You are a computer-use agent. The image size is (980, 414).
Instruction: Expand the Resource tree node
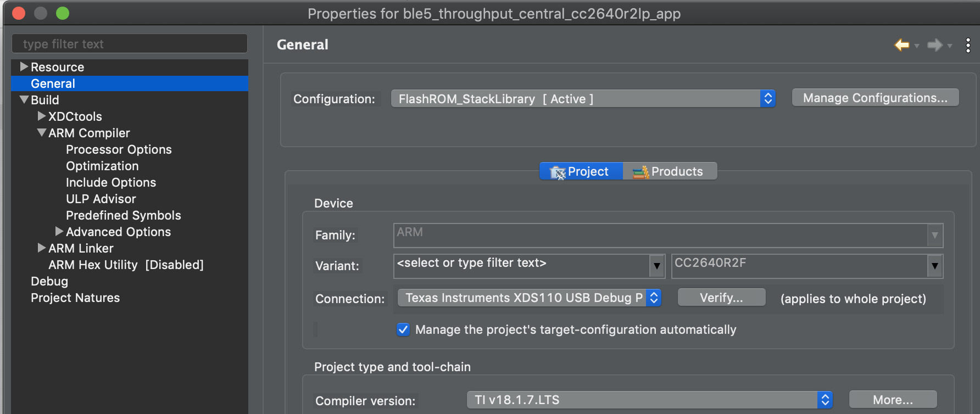(x=24, y=67)
